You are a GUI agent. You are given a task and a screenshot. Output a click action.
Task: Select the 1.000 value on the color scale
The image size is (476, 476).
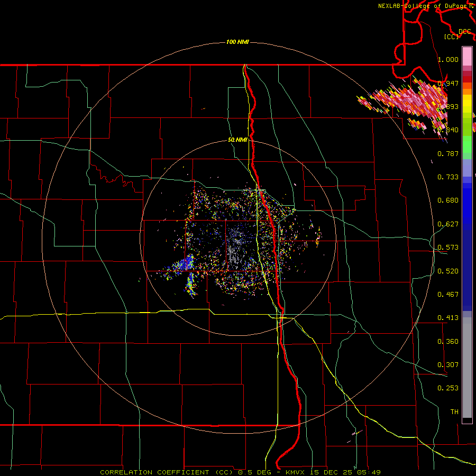click(x=448, y=59)
